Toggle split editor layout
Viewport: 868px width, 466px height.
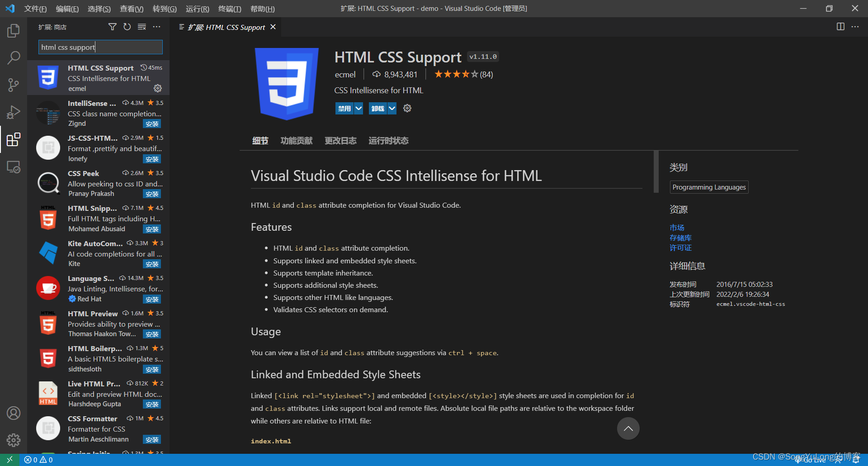[x=840, y=27]
